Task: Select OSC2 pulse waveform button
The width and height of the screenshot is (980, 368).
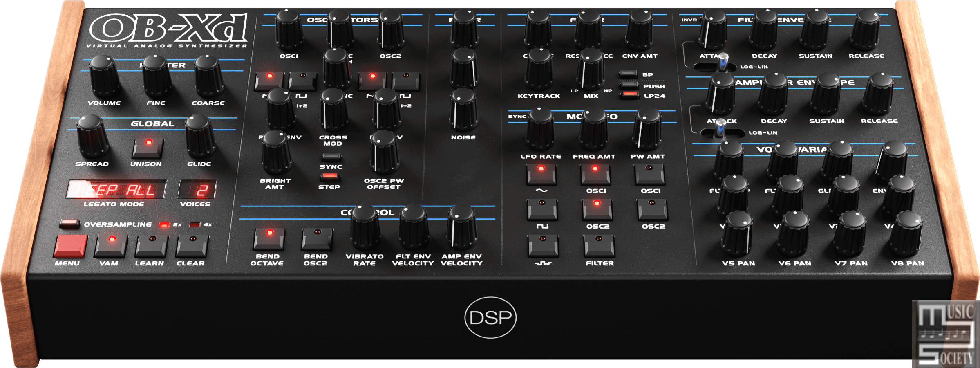Action: [406, 81]
